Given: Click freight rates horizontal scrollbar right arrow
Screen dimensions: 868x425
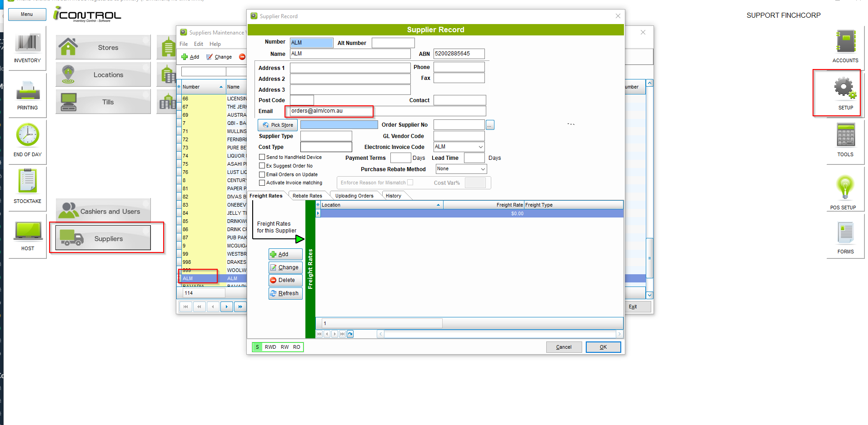Looking at the screenshot, I should click(619, 334).
